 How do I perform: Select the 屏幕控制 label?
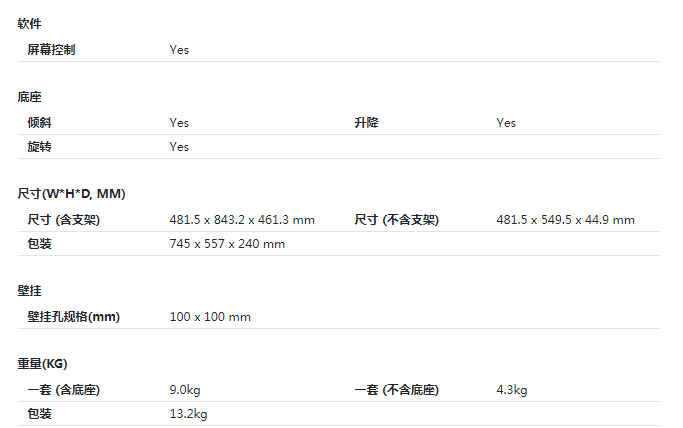point(51,49)
